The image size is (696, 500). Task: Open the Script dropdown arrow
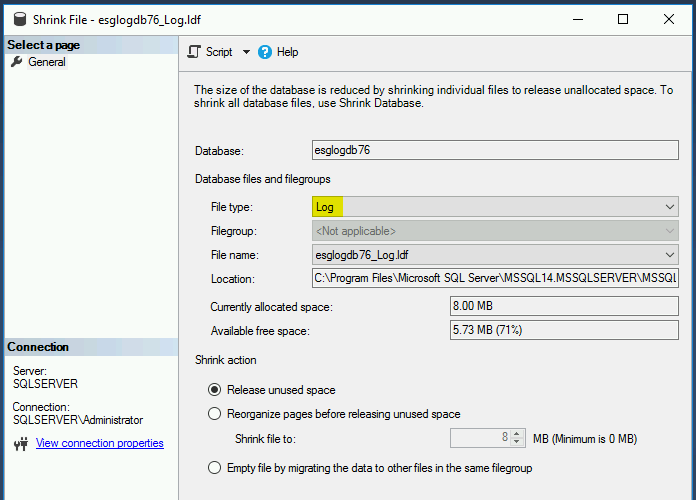(246, 52)
